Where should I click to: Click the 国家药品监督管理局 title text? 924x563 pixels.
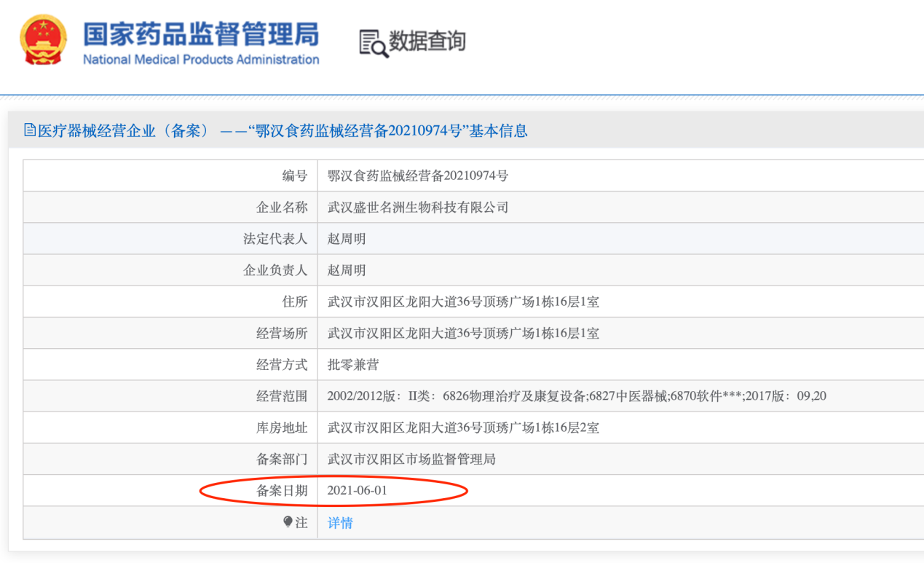[x=201, y=34]
